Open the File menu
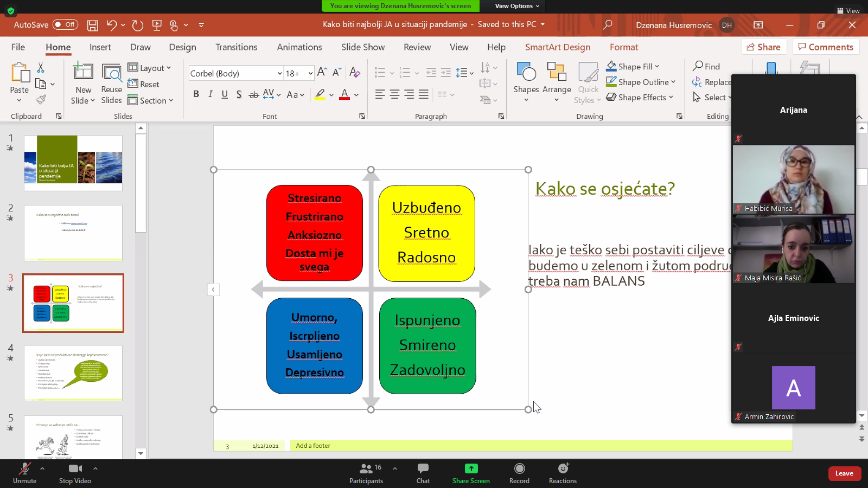Screen dimensions: 868x488 point(18,47)
